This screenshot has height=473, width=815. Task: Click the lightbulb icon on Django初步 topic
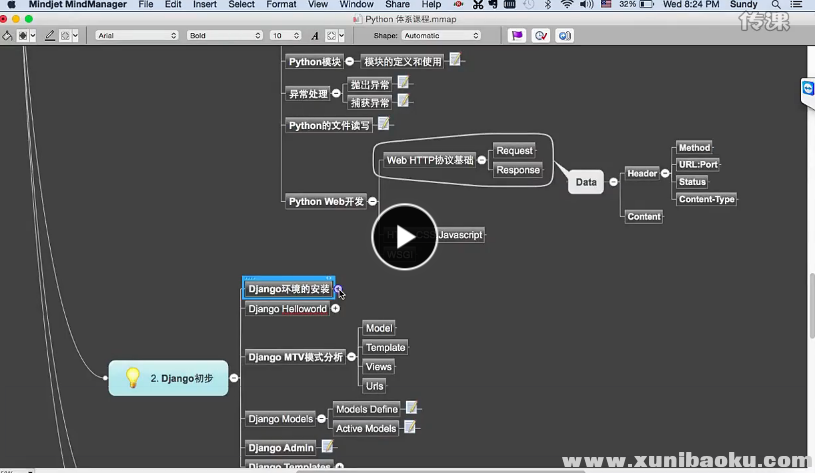pos(131,378)
